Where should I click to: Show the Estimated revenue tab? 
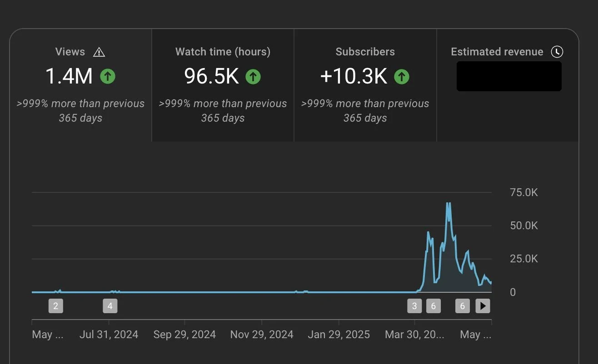(508, 85)
